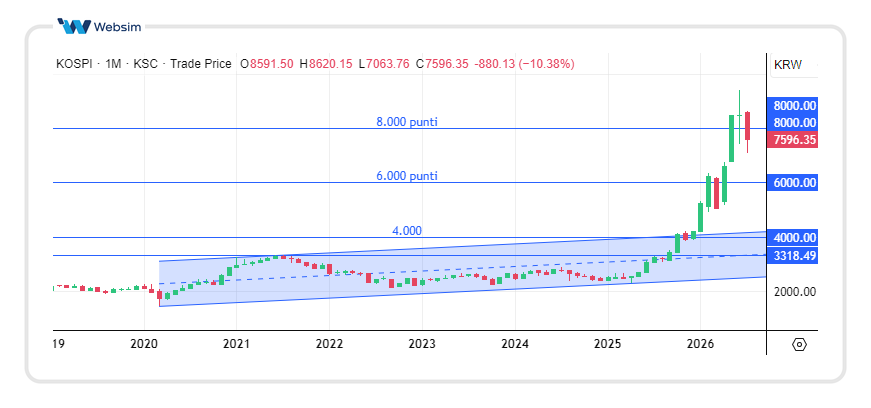The height and width of the screenshot is (408, 871).
Task: Click the 2024 time axis label
Action: coord(514,344)
